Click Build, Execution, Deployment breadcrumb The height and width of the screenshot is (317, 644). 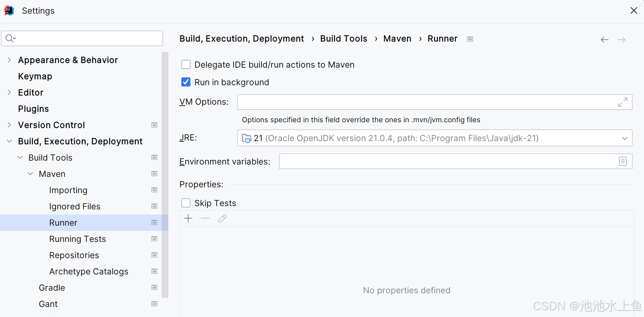pos(242,39)
